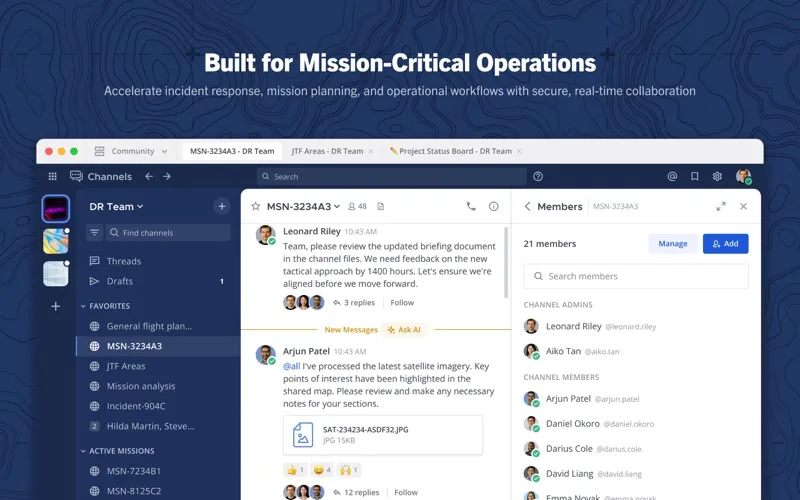This screenshot has height=500, width=800.
Task: Open the channel filter icon
Action: (x=94, y=233)
